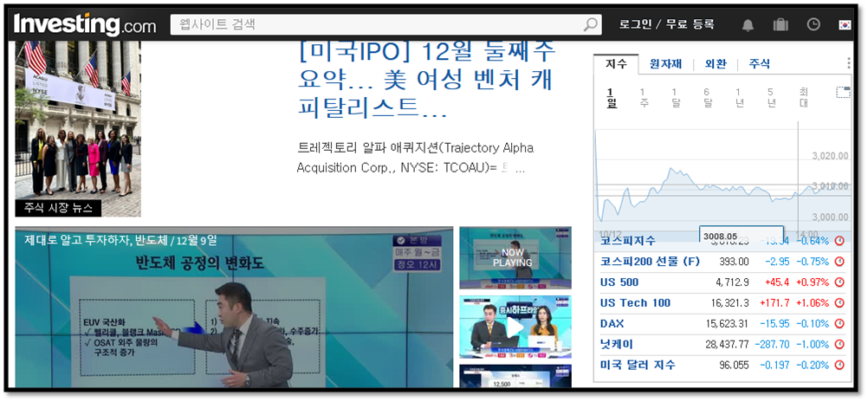Image resolution: width=868 pixels, height=402 pixels.
Task: Click the article summary 트레젝토리 알파 애퀴지션
Action: pyautogui.click(x=415, y=158)
